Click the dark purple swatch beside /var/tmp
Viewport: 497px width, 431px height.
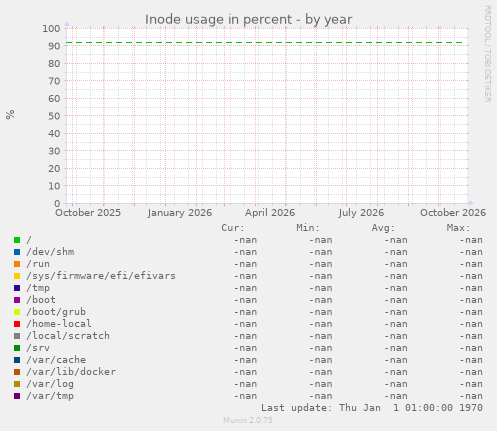point(17,396)
